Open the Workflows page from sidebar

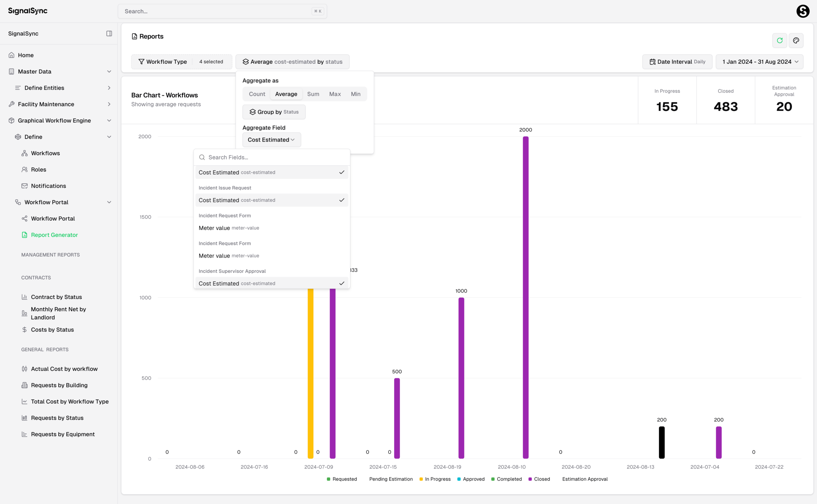coord(45,153)
